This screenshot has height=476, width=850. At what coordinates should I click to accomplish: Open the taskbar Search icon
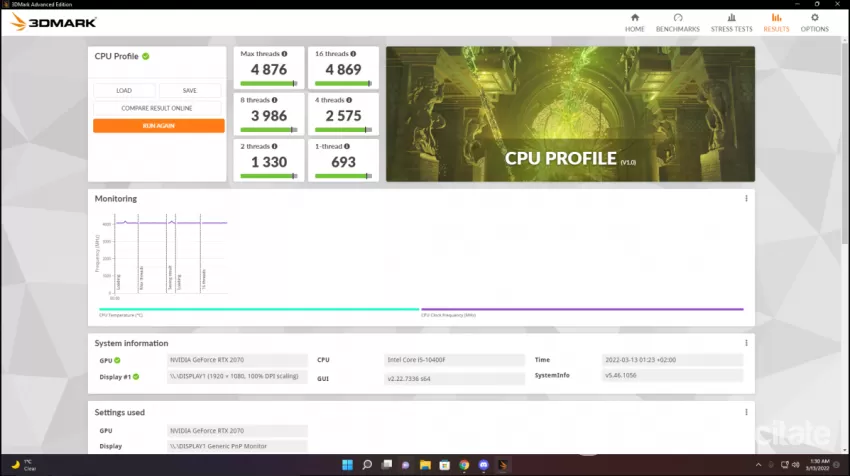point(367,465)
